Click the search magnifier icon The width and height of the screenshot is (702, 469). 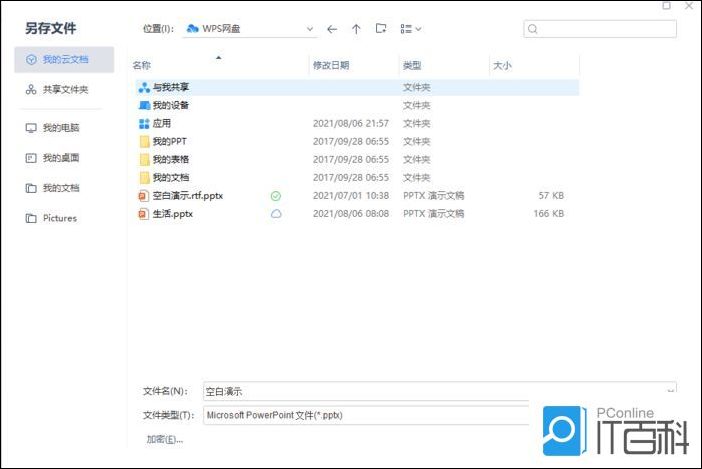(x=532, y=29)
